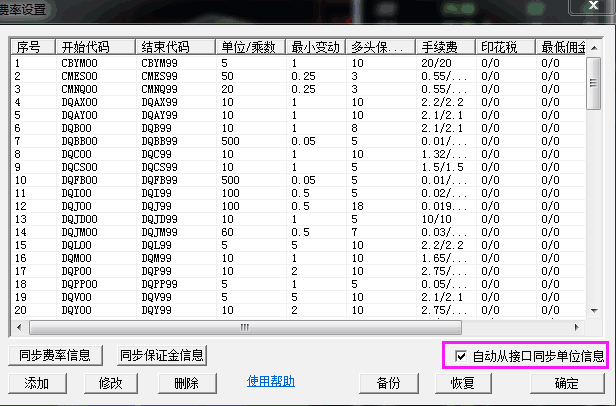Click the 同步费率信息 button
Viewport: 616px width, 406px height.
point(55,355)
